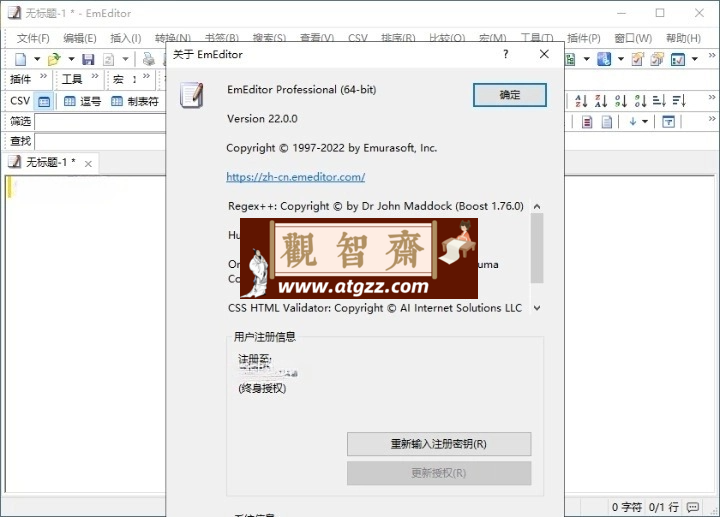Sort numbers descending 9 to 0
This screenshot has width=720, height=517.
pyautogui.click(x=640, y=101)
